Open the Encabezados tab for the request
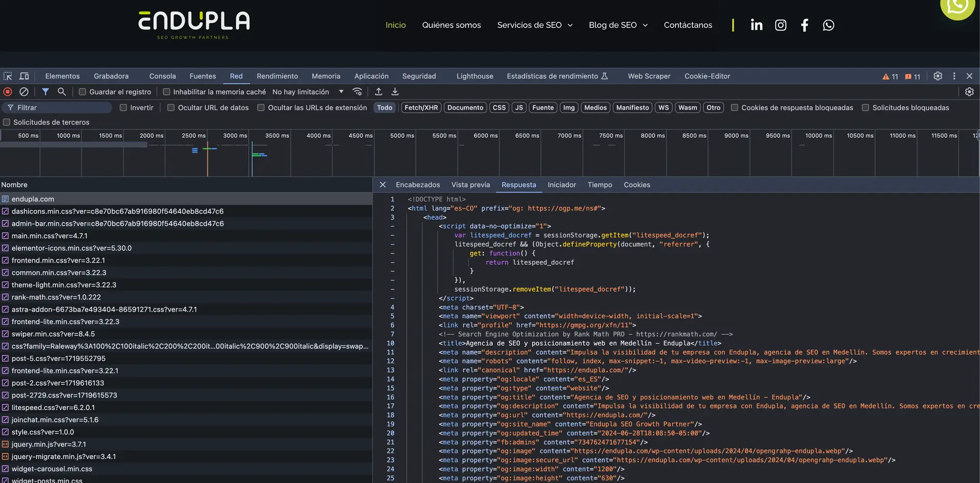Screen dimensions: 980x483 click(x=418, y=185)
